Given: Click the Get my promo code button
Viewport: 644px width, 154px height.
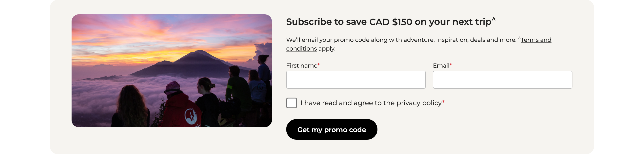Looking at the screenshot, I should click(332, 129).
